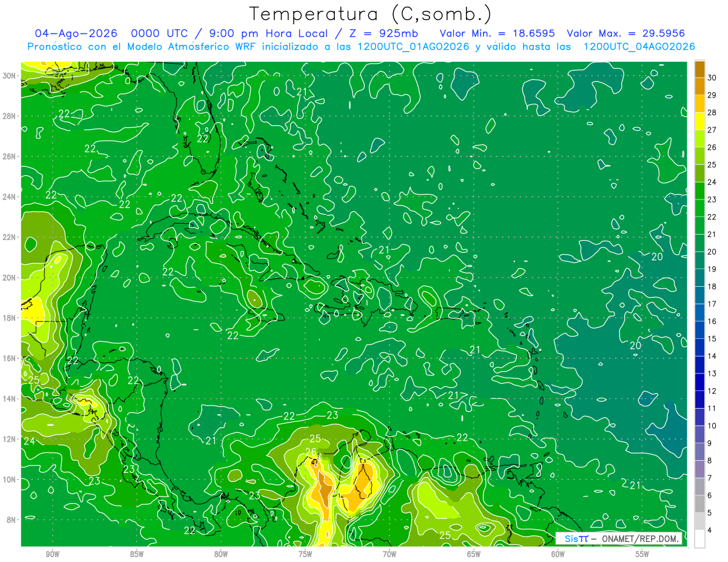This screenshot has height=562, width=728.
Task: Click the colorbar segment between 19 and 20
Action: point(699,261)
